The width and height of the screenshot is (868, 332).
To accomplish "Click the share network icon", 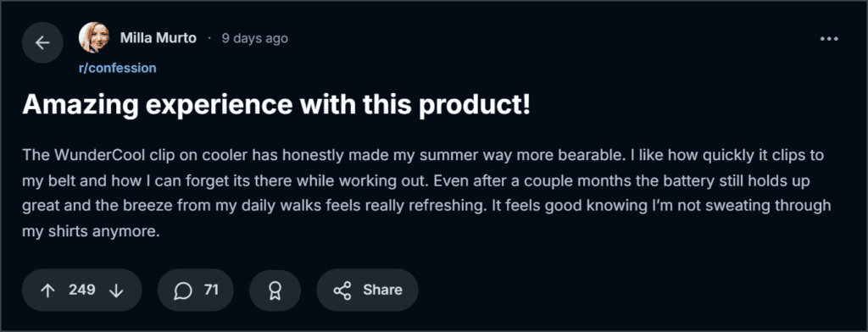I will coord(342,290).
